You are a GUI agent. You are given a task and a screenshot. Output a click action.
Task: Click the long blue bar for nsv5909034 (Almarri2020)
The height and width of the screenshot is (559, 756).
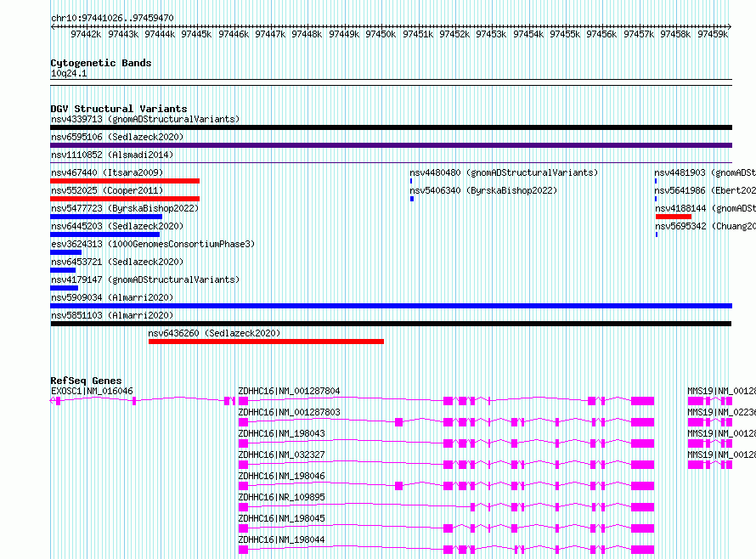pos(391,306)
